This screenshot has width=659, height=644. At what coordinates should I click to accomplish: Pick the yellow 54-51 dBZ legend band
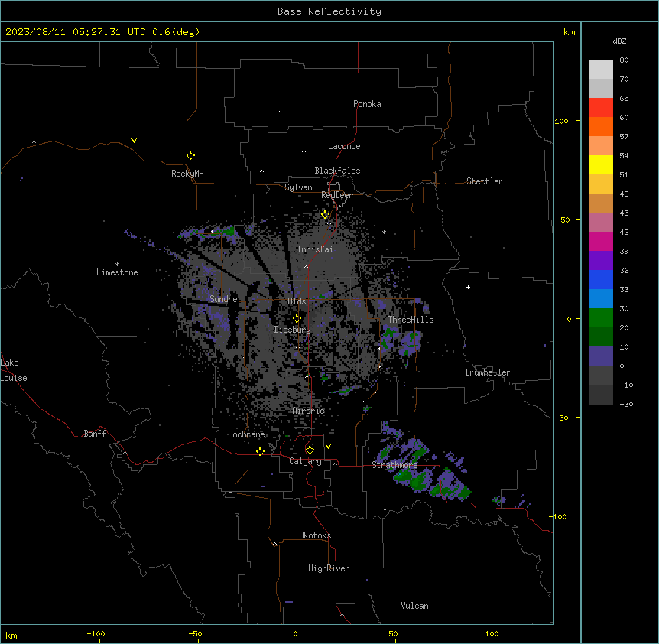click(x=601, y=164)
